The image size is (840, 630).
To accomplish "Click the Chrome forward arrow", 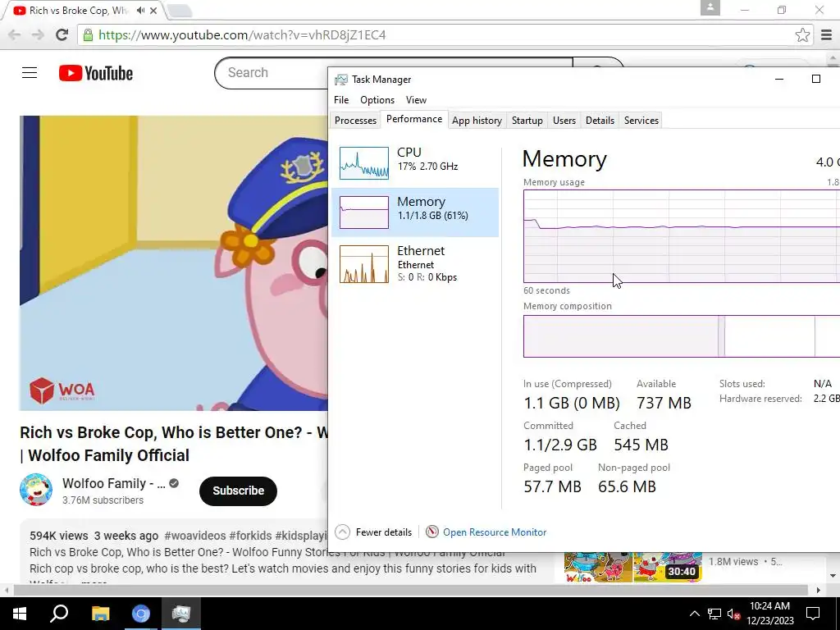I will point(38,34).
